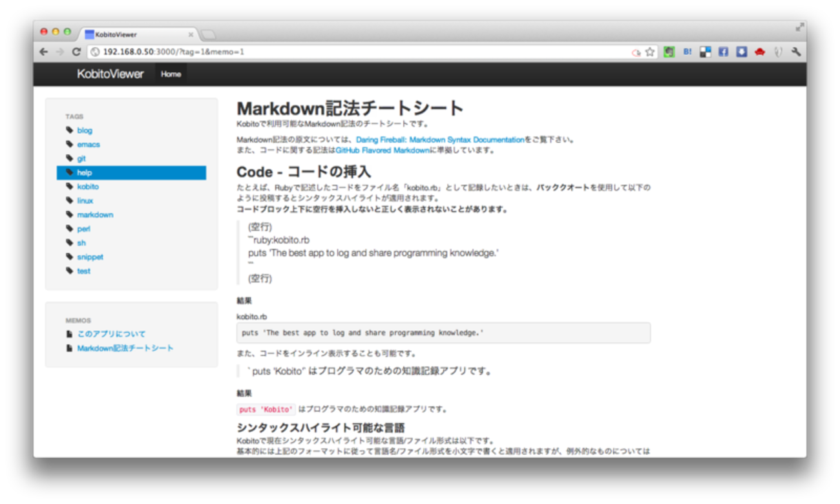Open the perl tag link
Screen dimensions: 840x504
[x=84, y=229]
